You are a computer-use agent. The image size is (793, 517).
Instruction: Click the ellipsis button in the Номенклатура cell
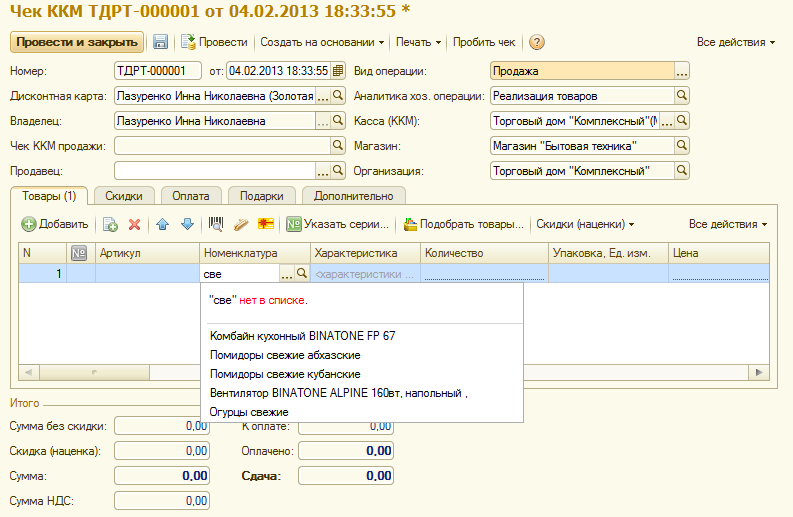click(287, 274)
